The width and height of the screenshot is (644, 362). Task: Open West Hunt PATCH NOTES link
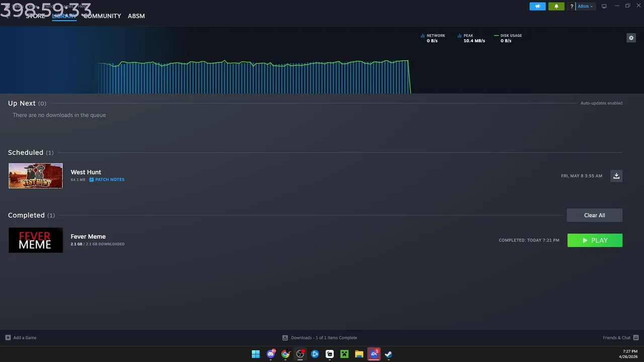[x=107, y=179]
